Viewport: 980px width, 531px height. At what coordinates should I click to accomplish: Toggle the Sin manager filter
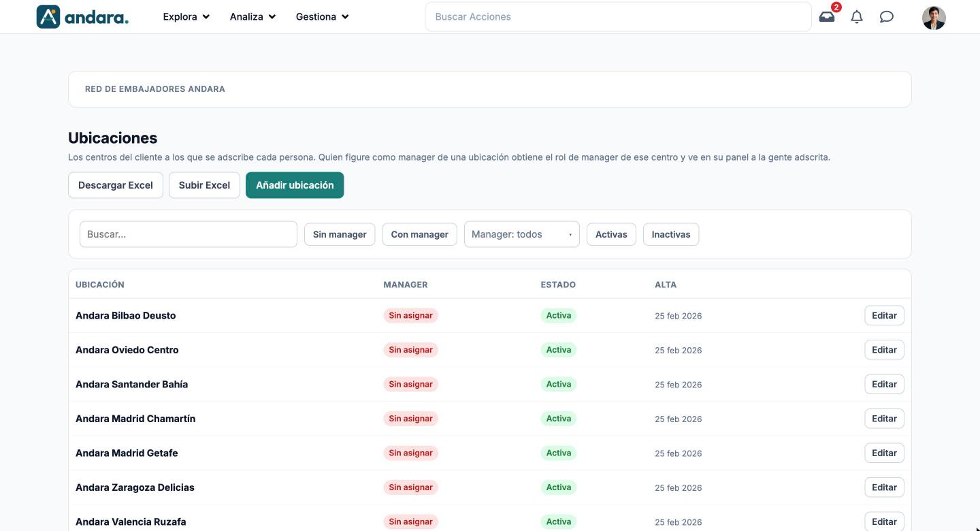(x=340, y=234)
